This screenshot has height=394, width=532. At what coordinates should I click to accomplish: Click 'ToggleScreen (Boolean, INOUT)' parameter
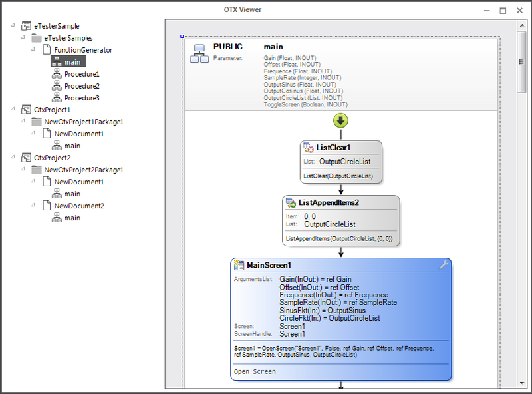pyautogui.click(x=305, y=104)
